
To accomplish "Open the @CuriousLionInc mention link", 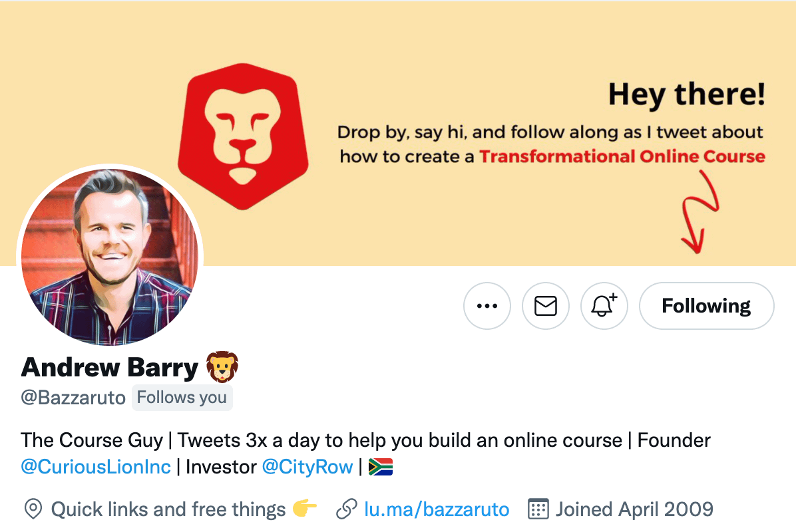I will 96,467.
